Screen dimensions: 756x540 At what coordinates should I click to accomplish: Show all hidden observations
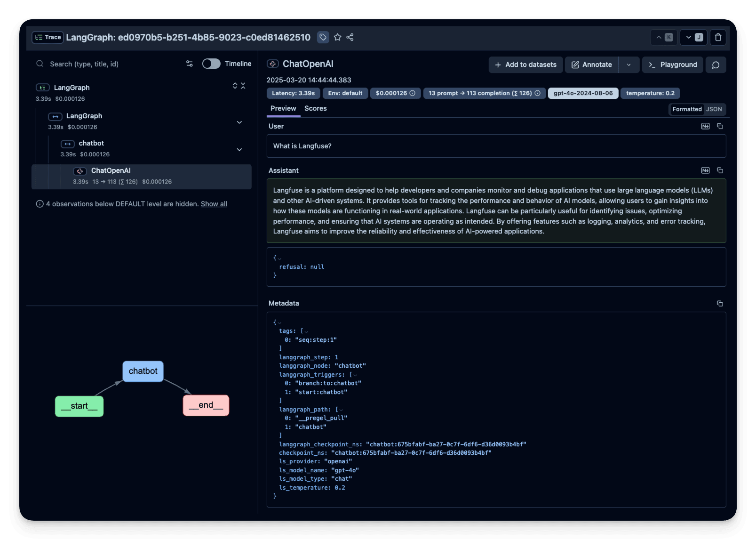[214, 204]
